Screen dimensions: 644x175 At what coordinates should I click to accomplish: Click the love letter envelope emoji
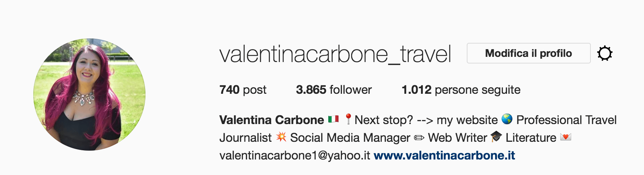click(565, 137)
